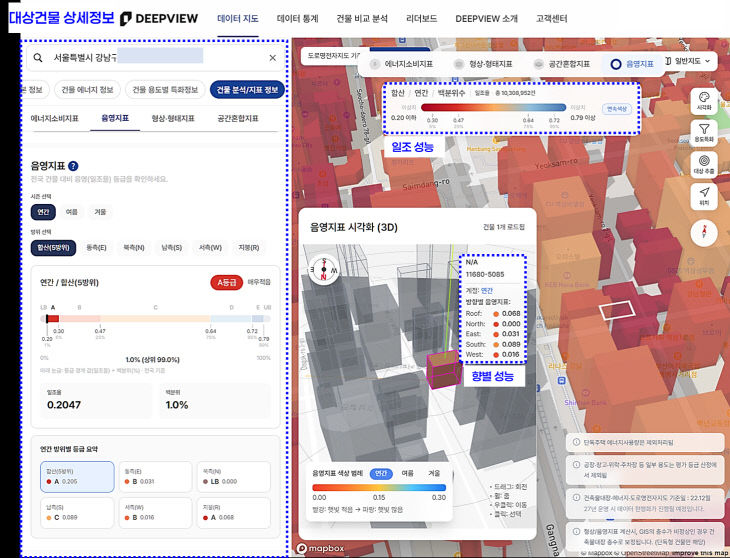Select 지붕(R) direction option
Viewport: 730px width, 558px height.
pos(249,248)
